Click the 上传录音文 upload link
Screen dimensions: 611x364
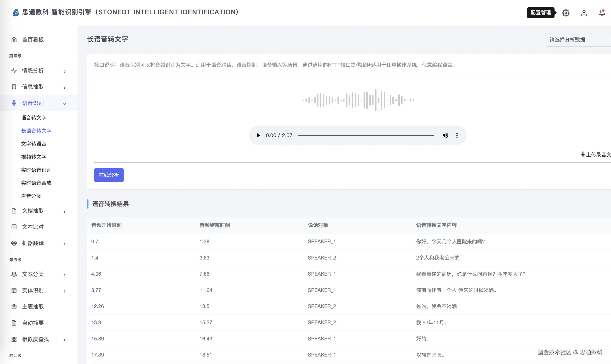pyautogui.click(x=597, y=154)
